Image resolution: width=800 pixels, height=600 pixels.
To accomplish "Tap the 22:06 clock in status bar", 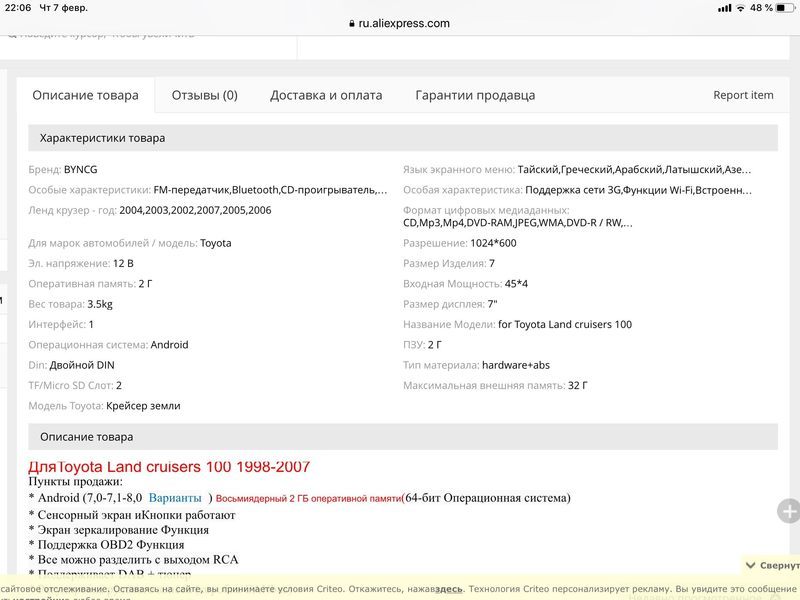I will pyautogui.click(x=18, y=8).
